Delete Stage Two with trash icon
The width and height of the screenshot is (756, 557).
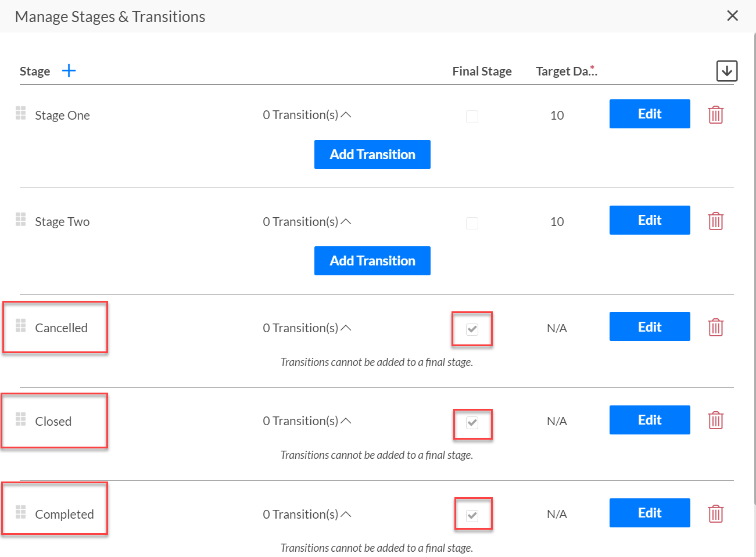[x=715, y=221]
